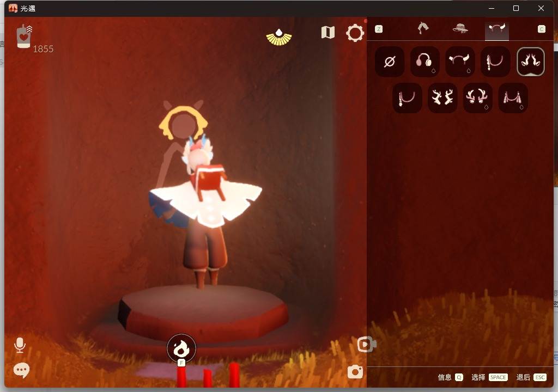Tap the flame light-candle action button
558x392 pixels.
(x=181, y=348)
